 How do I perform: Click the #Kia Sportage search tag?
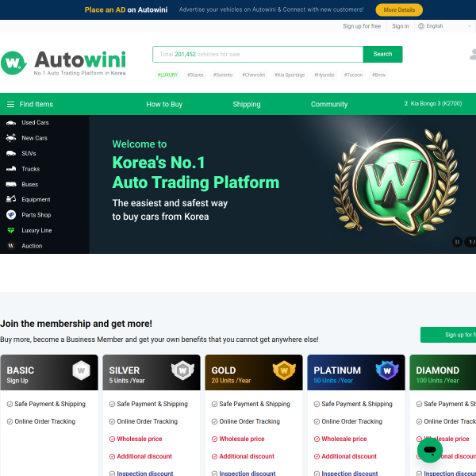point(290,75)
